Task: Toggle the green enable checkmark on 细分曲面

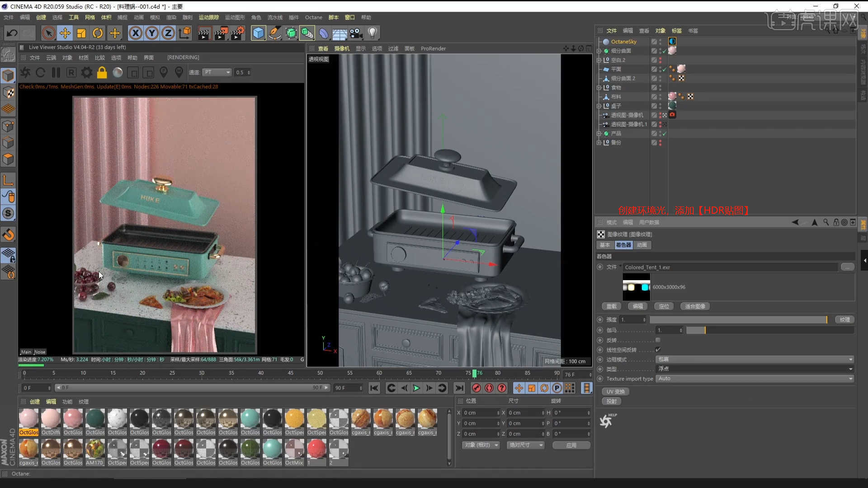Action: point(664,51)
